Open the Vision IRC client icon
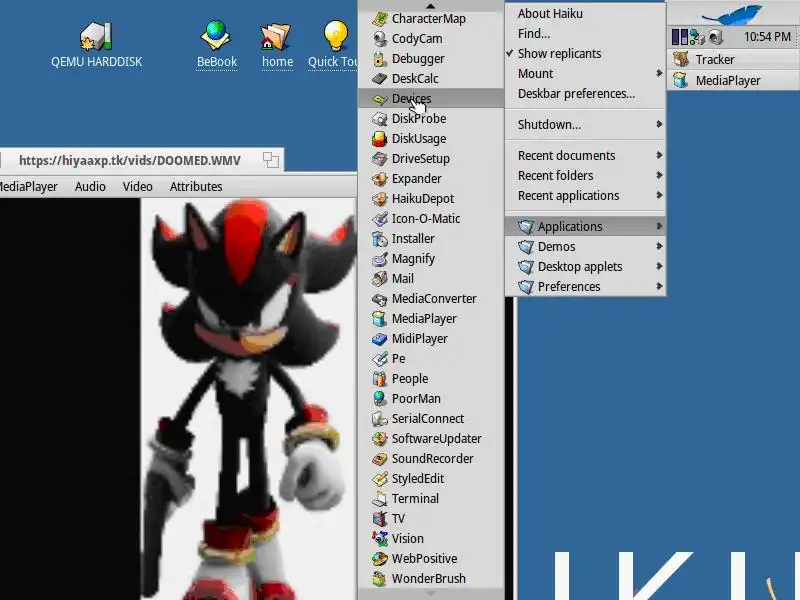The height and width of the screenshot is (600, 800). [x=380, y=538]
